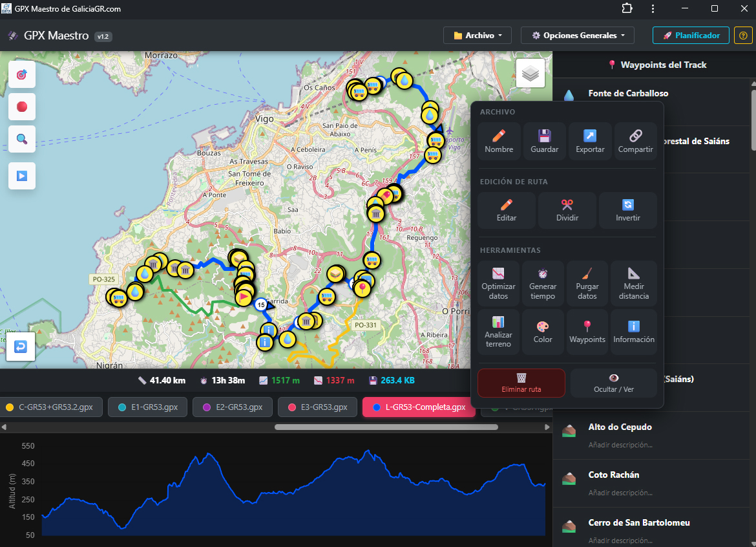This screenshot has height=547, width=756.
Task: Click the Alto do Cepudo mountain icon
Action: point(569,431)
